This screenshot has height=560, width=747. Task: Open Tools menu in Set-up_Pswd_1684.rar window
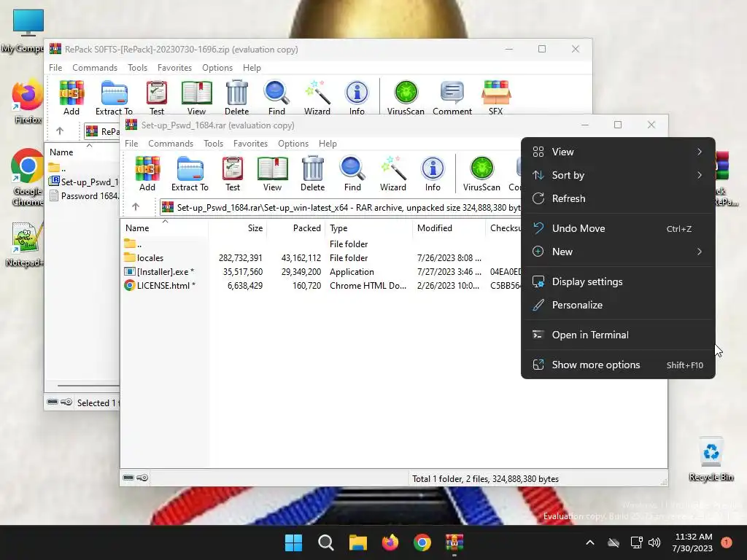214,144
